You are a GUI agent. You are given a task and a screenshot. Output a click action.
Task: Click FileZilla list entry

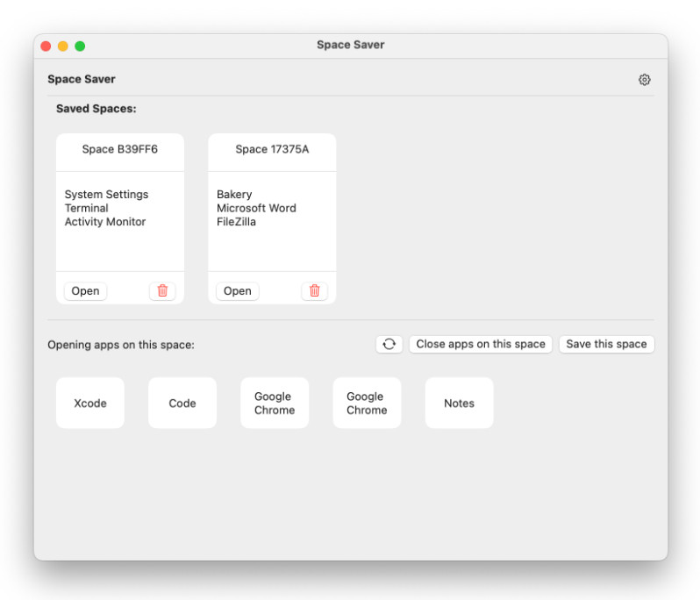(x=236, y=222)
